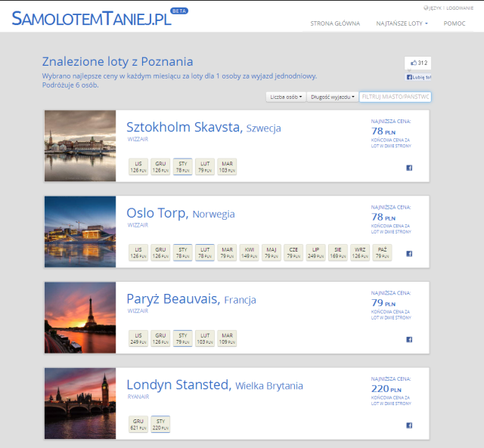This screenshot has height=448, width=484.
Task: Open the Liczba osób dropdown
Action: (286, 97)
